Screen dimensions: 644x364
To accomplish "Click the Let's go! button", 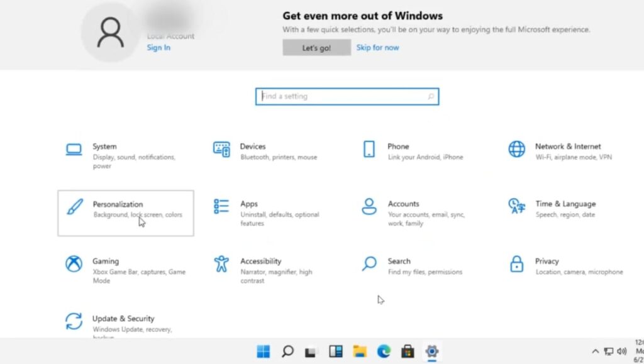I will pyautogui.click(x=317, y=48).
